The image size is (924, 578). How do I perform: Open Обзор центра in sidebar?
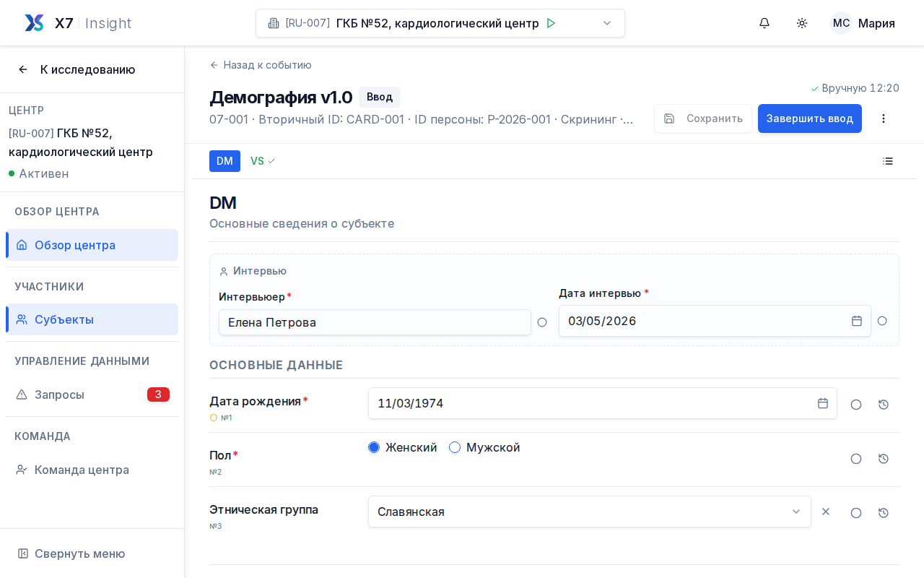click(x=92, y=245)
